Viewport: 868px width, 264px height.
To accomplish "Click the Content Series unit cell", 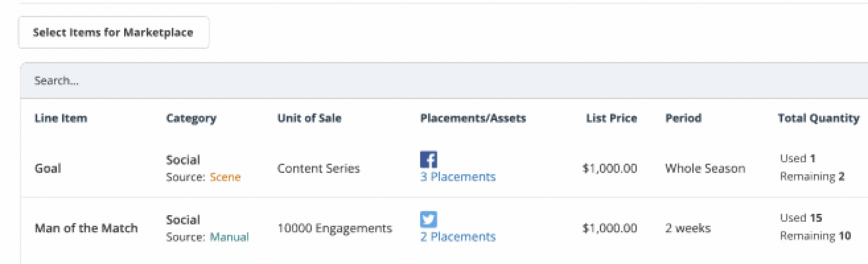I will (318, 168).
